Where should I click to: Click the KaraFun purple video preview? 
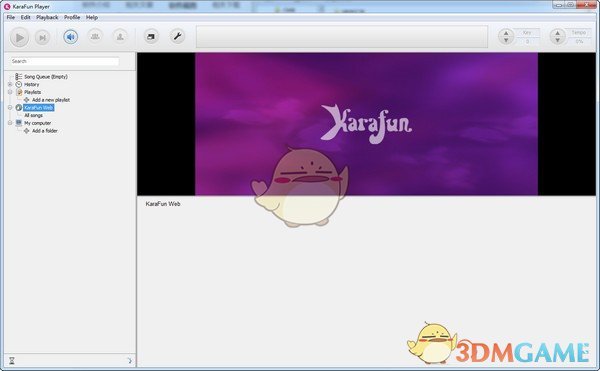coord(366,124)
